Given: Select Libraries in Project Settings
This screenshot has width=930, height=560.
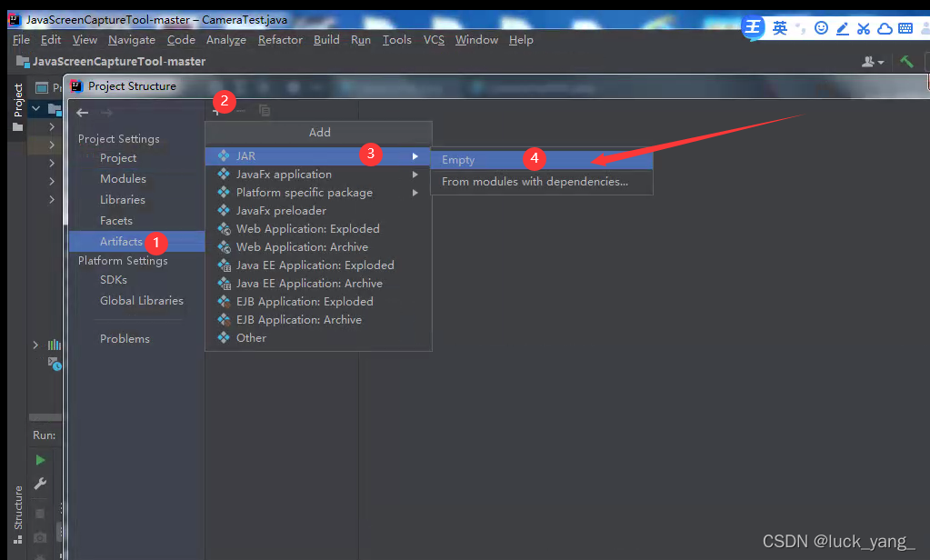Looking at the screenshot, I should pyautogui.click(x=122, y=199).
